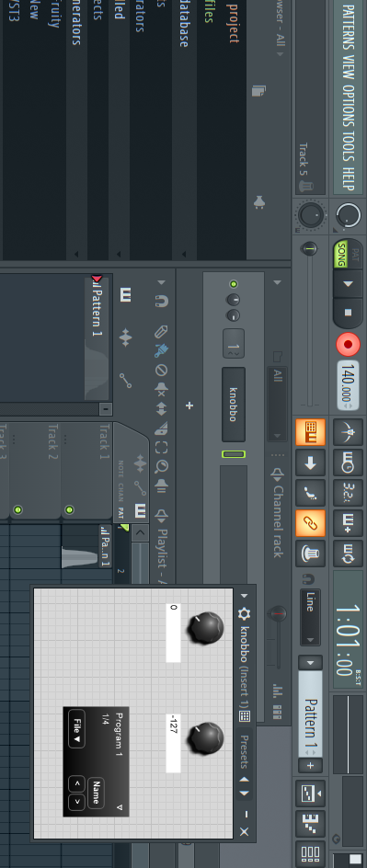Select the playlist Paint brush tool
This screenshot has height=868, width=367.
coord(161,350)
